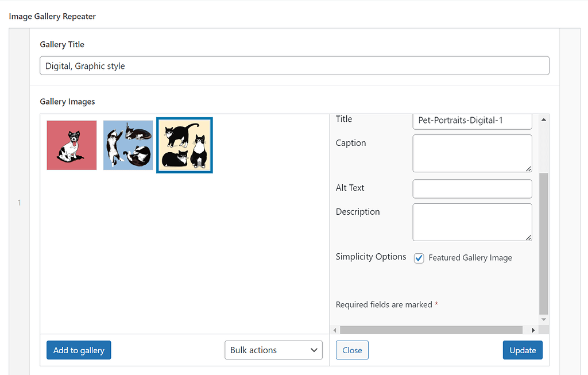Click the Gallery Title text field
Image resolution: width=588 pixels, height=375 pixels.
coord(295,65)
